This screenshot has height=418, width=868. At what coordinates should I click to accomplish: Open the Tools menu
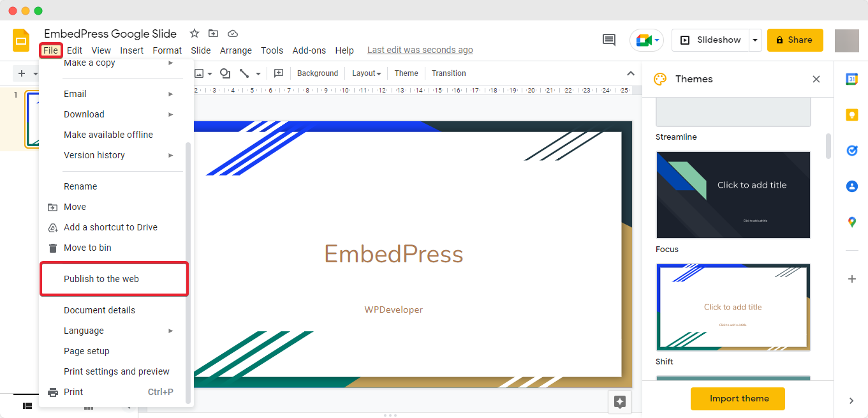pos(272,50)
